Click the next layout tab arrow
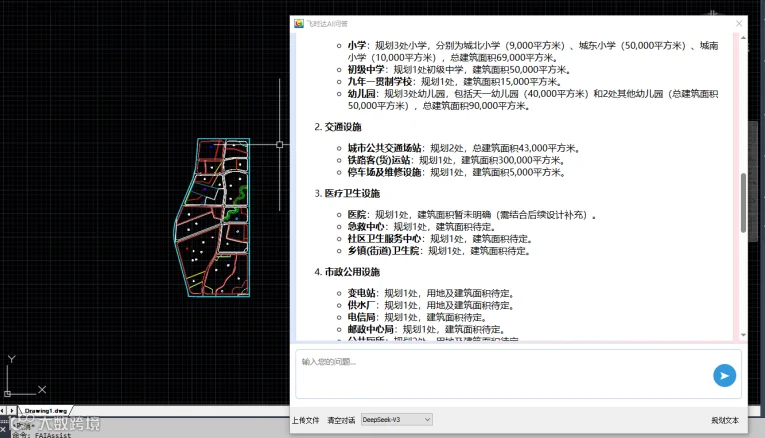 [12, 411]
